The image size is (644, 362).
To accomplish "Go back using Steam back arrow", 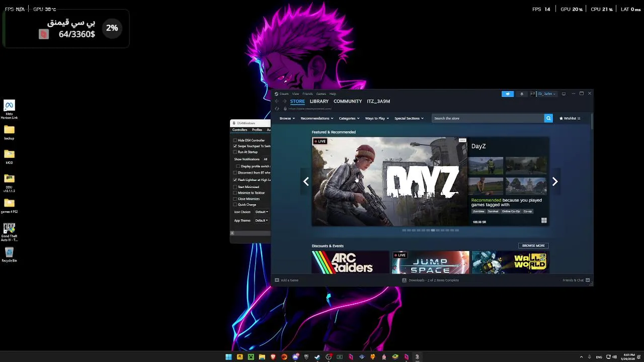I will pos(276,101).
